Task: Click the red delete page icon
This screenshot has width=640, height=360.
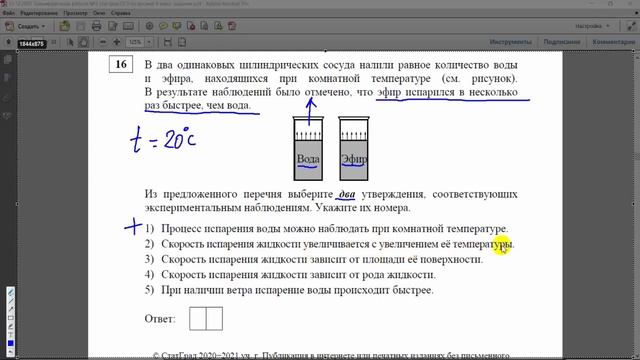Action: pyautogui.click(x=232, y=27)
